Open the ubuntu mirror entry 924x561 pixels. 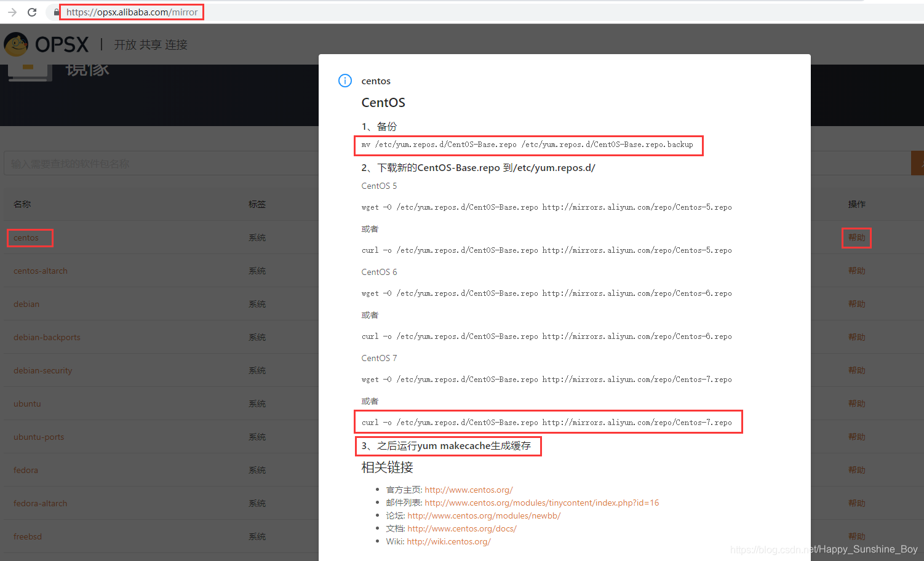27,404
